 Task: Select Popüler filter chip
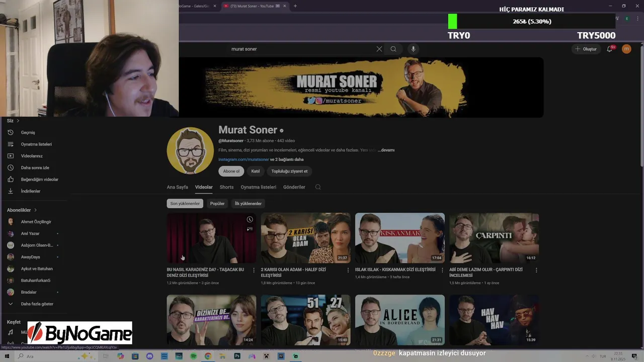[217, 204]
